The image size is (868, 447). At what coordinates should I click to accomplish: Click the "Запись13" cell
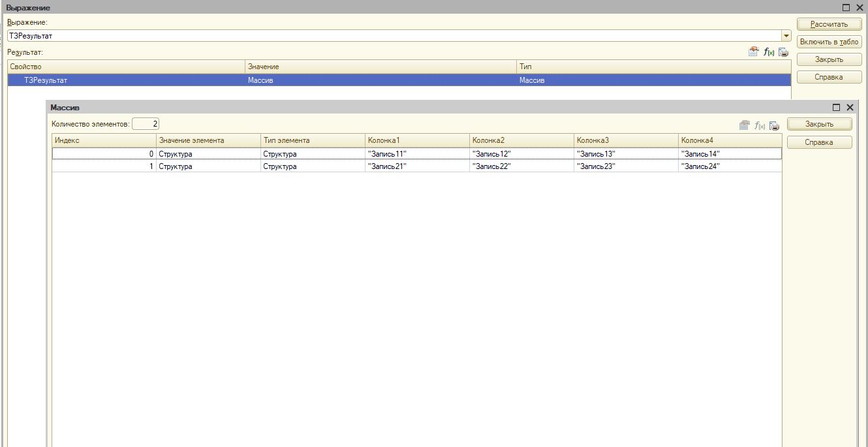point(626,154)
